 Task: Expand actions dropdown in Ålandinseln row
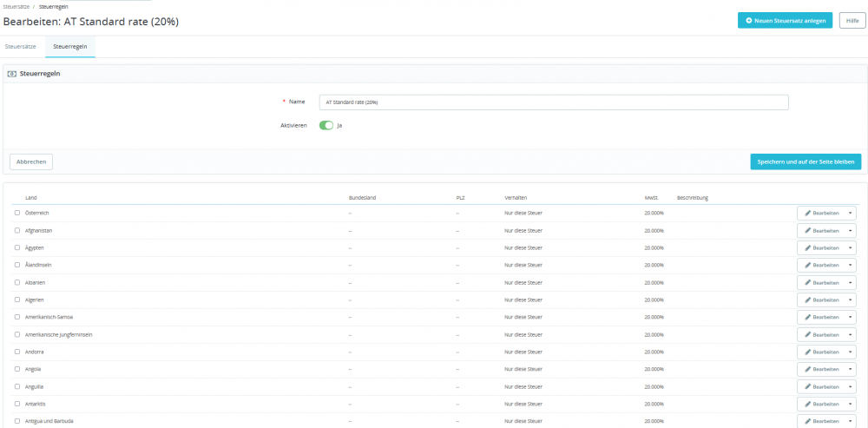pos(850,265)
